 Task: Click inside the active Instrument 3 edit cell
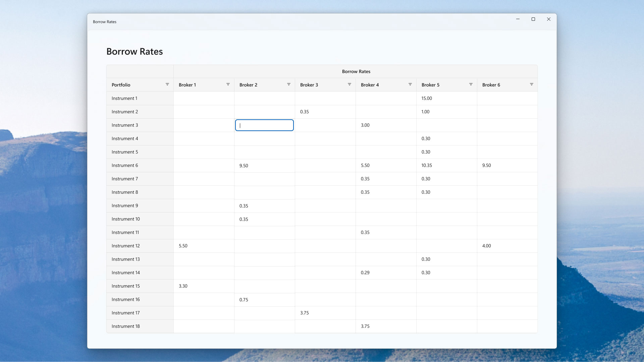click(x=264, y=125)
